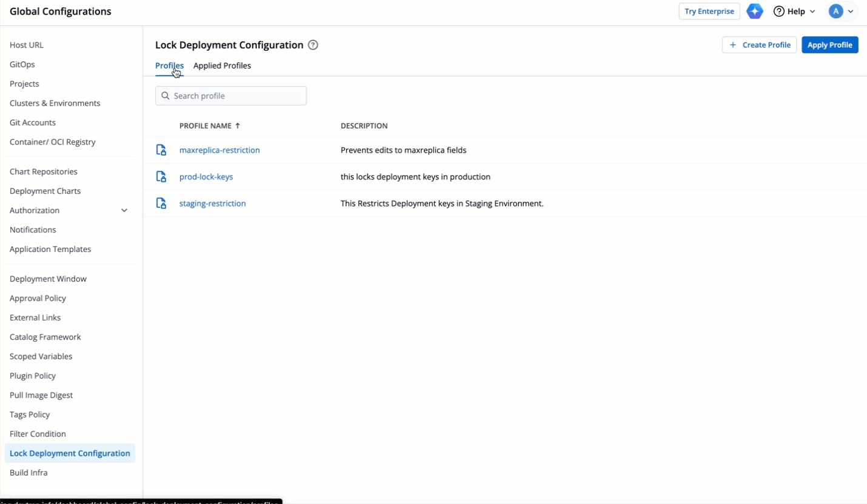Image resolution: width=867 pixels, height=504 pixels.
Task: Go to Deployment Window in sidebar
Action: [x=48, y=279]
